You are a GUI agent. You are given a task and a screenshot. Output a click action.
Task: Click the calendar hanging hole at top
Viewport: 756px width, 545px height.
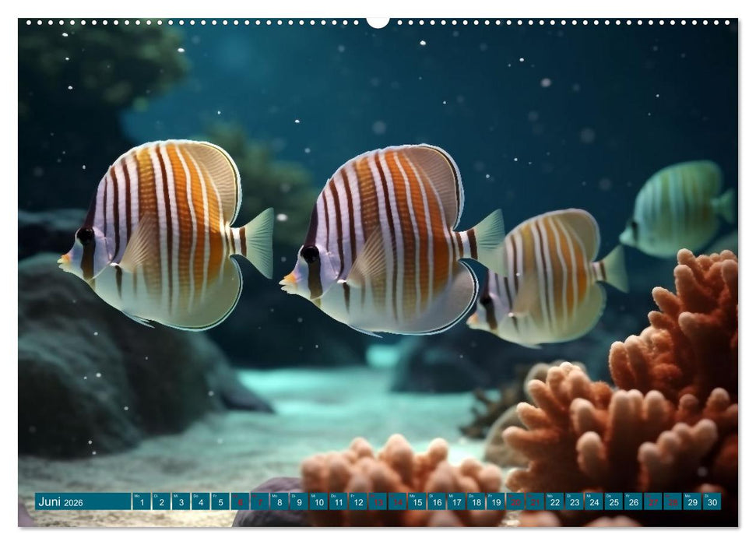[x=378, y=22]
